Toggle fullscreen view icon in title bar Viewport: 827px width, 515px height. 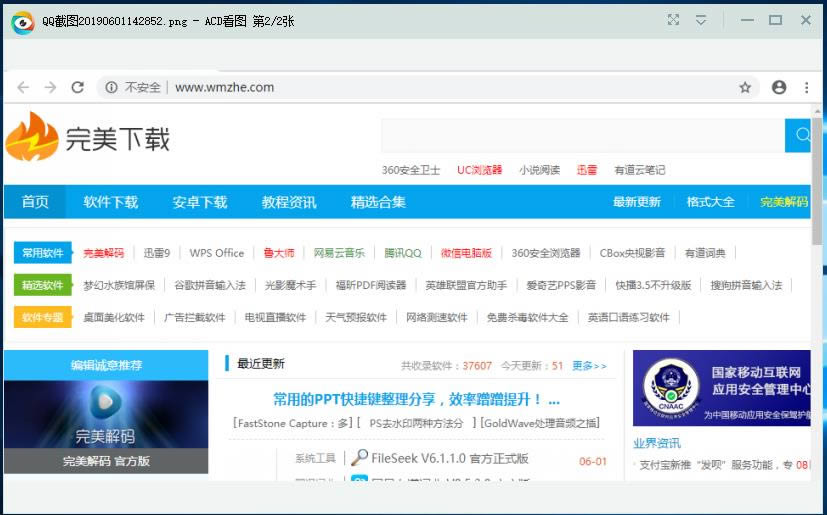point(673,20)
